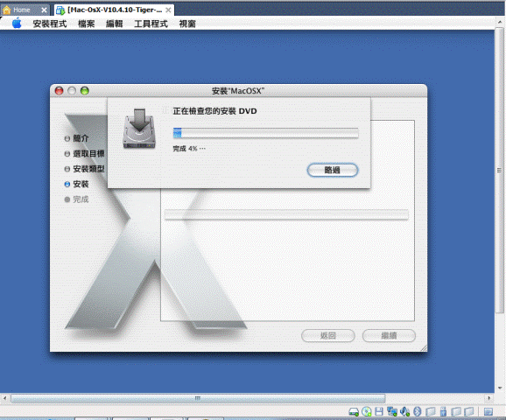Viewport: 506px width, 420px height.
Task: Click the floppy disk status icon
Action: 379,411
